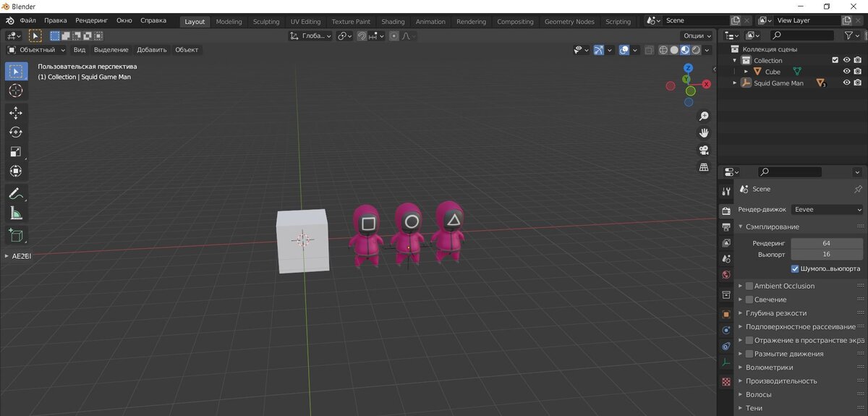This screenshot has width=868, height=416.
Task: Enable the Размытие движения checkbox
Action: point(749,354)
